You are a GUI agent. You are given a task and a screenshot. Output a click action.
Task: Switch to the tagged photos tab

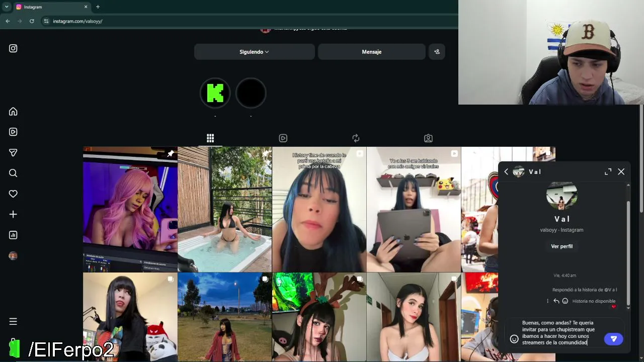tap(428, 138)
